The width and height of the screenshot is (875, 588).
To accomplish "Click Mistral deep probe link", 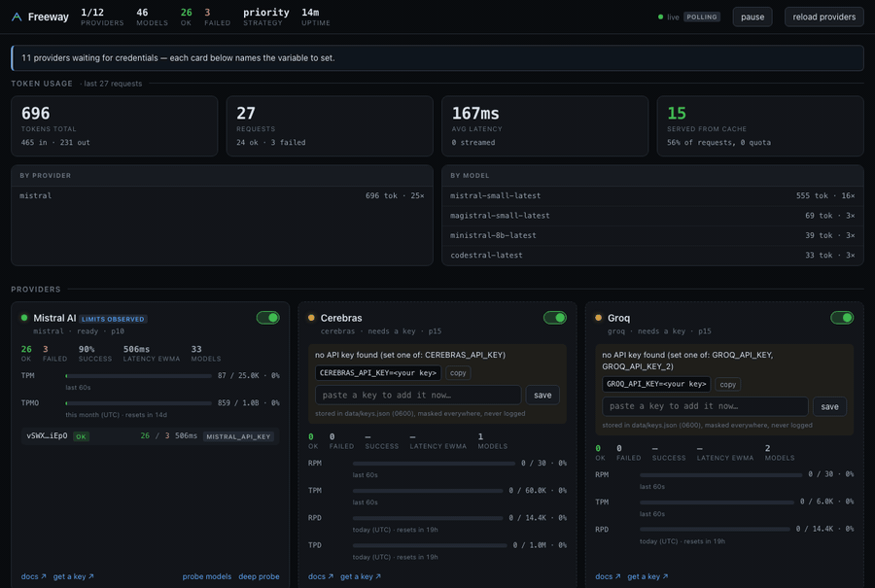I will coord(259,576).
